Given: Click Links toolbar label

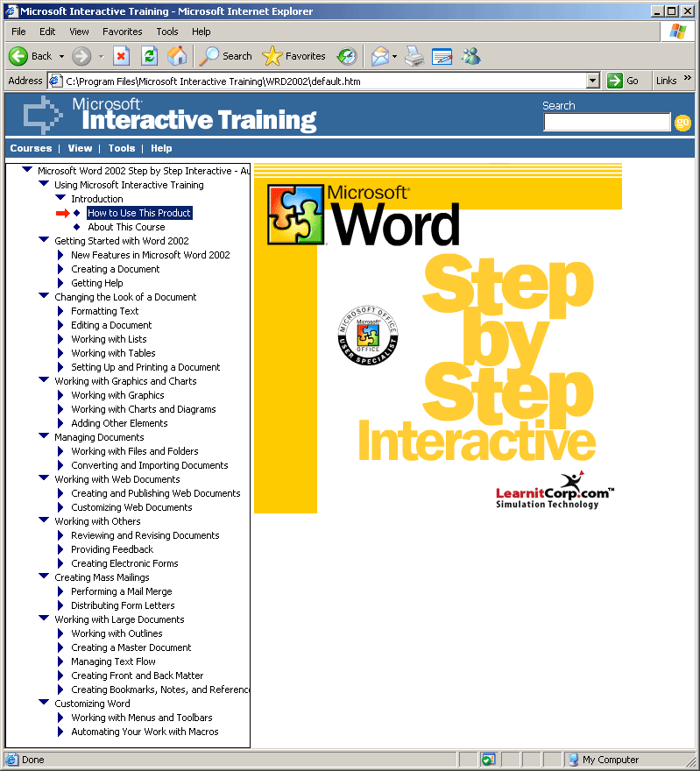Looking at the screenshot, I should pos(666,81).
